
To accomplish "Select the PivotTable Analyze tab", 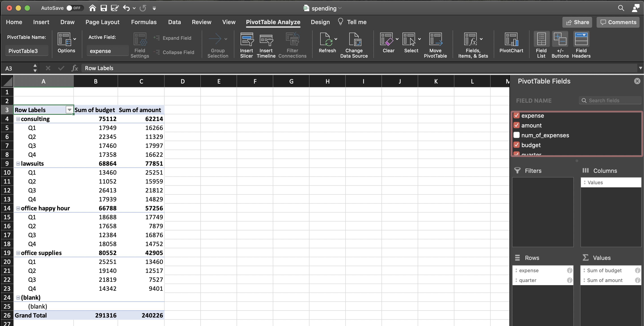I will click(x=273, y=22).
